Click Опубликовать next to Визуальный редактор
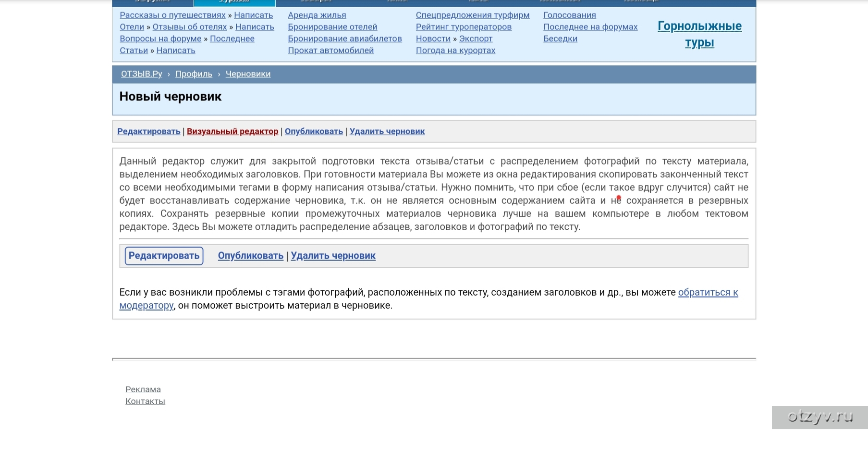The height and width of the screenshot is (461, 868). [x=314, y=131]
